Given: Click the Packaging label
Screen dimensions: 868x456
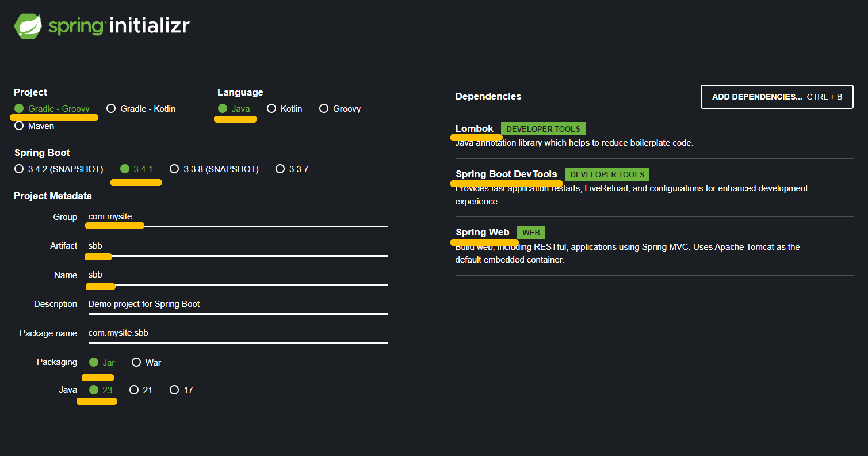Looking at the screenshot, I should pyautogui.click(x=57, y=362).
